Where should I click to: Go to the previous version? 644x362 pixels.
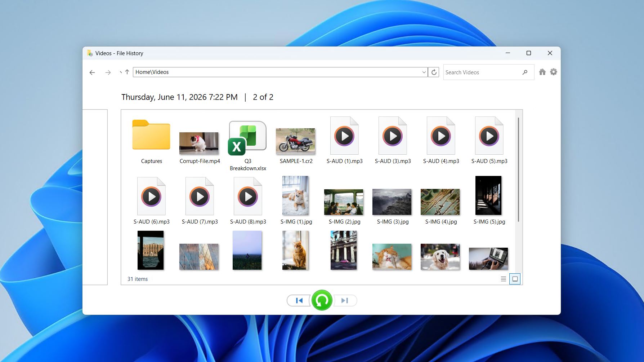(299, 300)
